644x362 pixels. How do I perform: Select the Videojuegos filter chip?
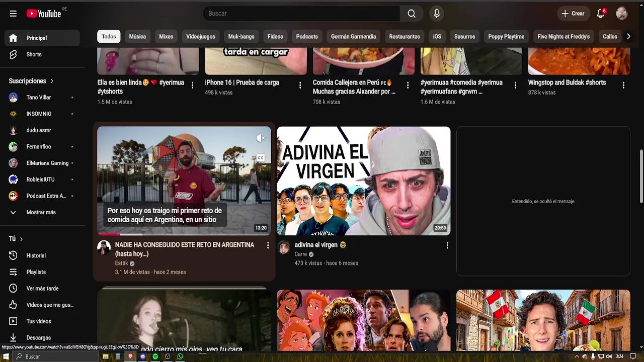coord(201,37)
